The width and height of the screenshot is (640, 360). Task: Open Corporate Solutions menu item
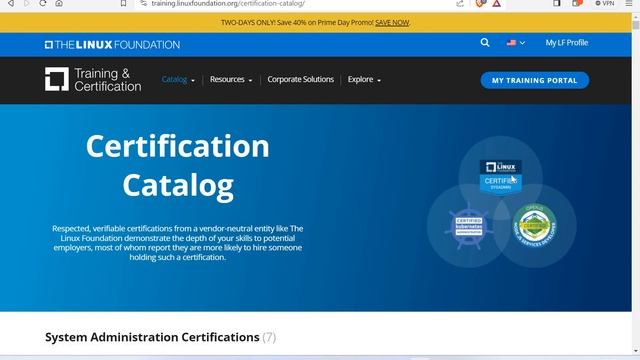tap(300, 79)
